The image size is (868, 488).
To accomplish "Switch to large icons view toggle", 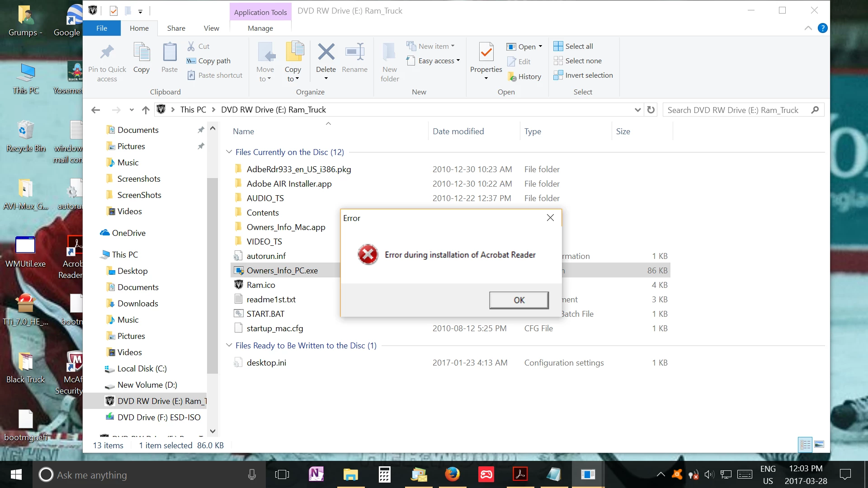I will (x=819, y=445).
